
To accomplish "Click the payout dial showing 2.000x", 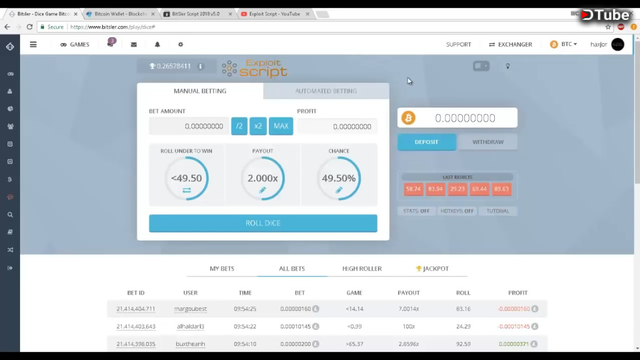I will point(262,178).
